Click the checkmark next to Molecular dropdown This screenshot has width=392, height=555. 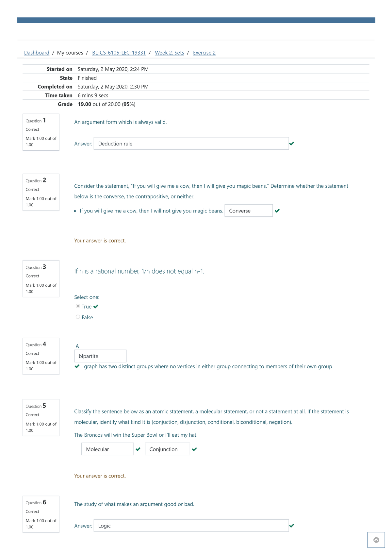[138, 449]
